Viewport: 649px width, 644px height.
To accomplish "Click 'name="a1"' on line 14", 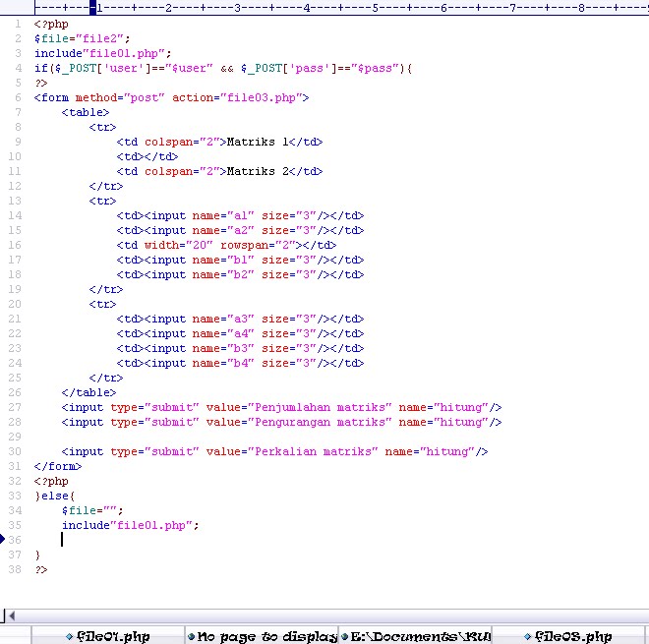I will (223, 215).
